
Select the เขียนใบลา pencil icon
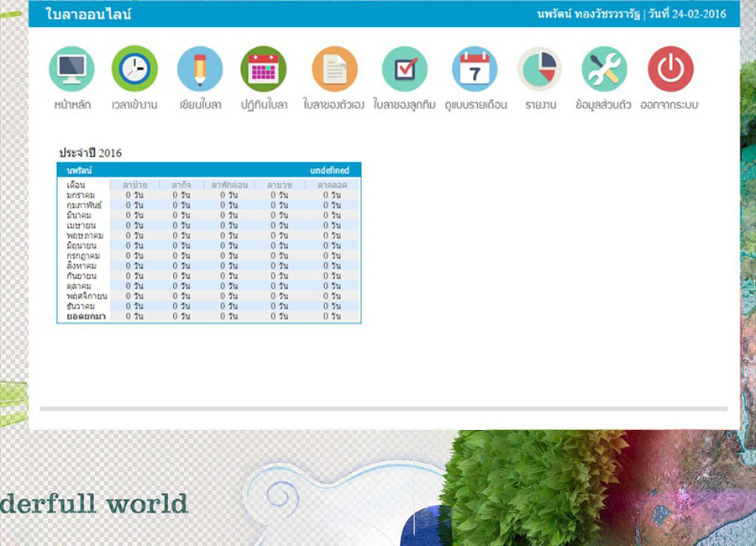click(200, 69)
